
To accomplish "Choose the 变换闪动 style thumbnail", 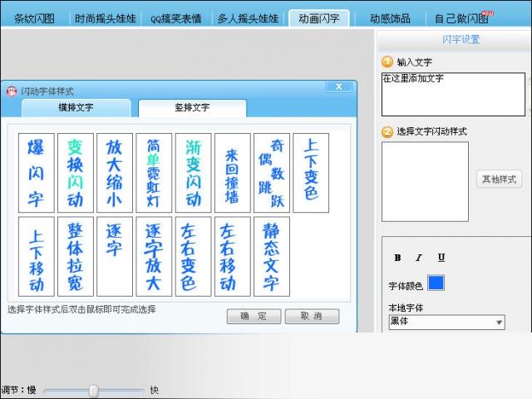I will (x=76, y=173).
